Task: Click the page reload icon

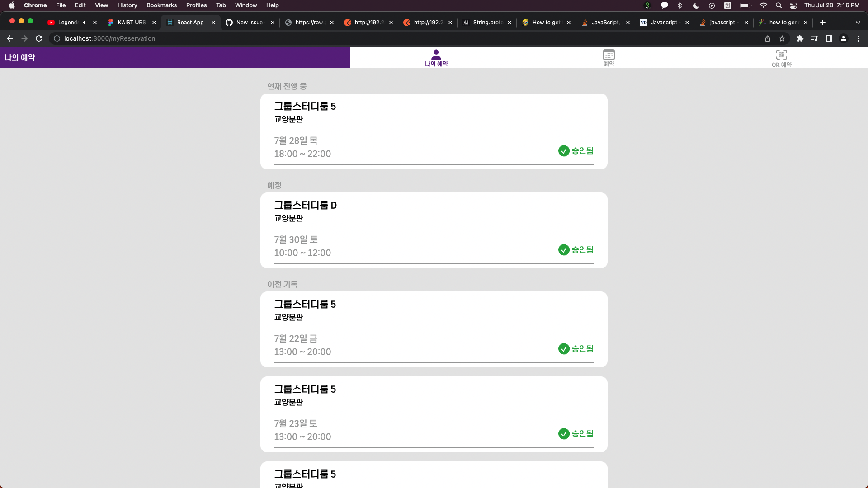Action: pos(39,38)
